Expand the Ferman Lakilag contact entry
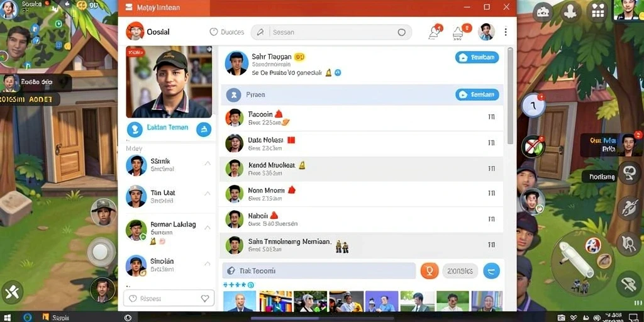644x322 pixels. tap(208, 228)
